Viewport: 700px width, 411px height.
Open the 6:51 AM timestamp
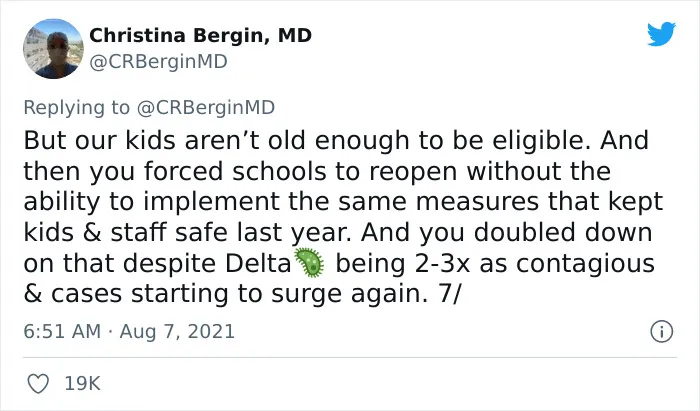tap(62, 332)
